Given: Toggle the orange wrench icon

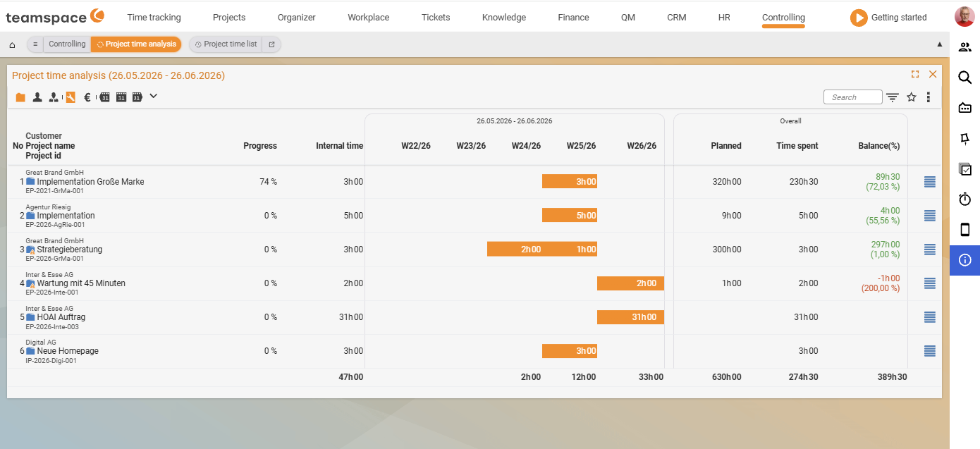Looking at the screenshot, I should [x=71, y=97].
